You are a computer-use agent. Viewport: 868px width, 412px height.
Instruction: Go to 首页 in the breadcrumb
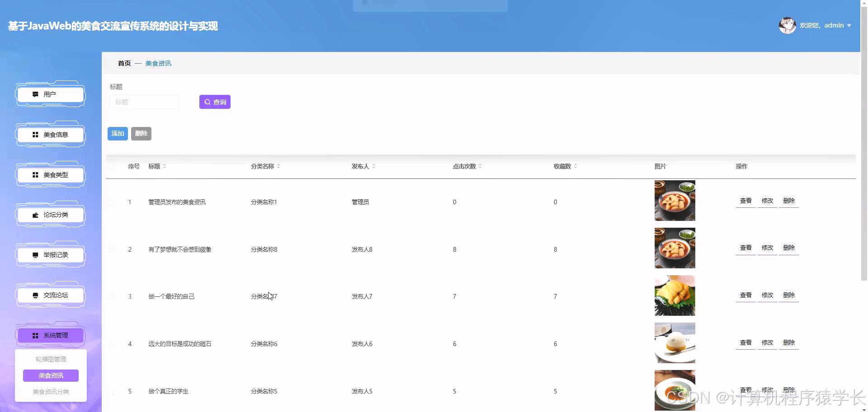pos(124,63)
